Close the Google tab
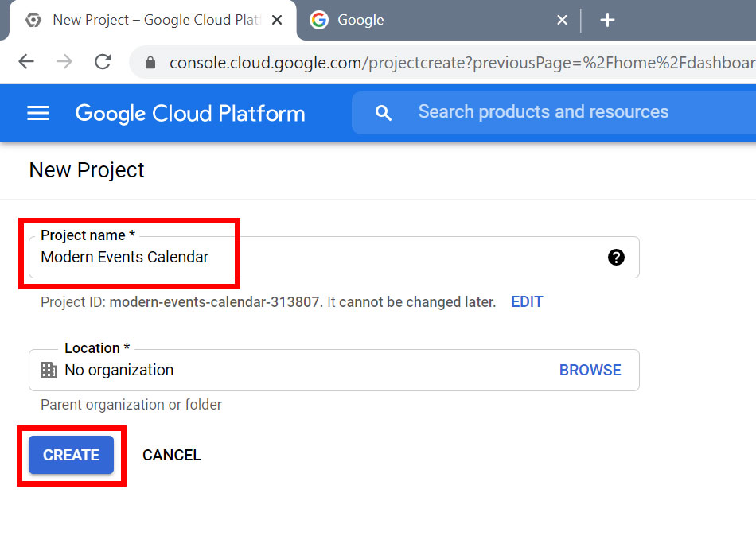756x559 pixels. 562,20
